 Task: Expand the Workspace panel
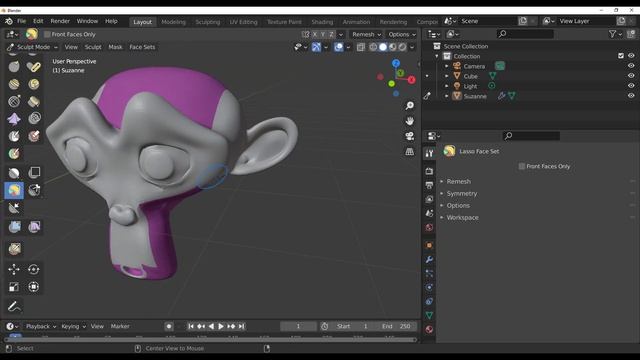click(x=462, y=218)
